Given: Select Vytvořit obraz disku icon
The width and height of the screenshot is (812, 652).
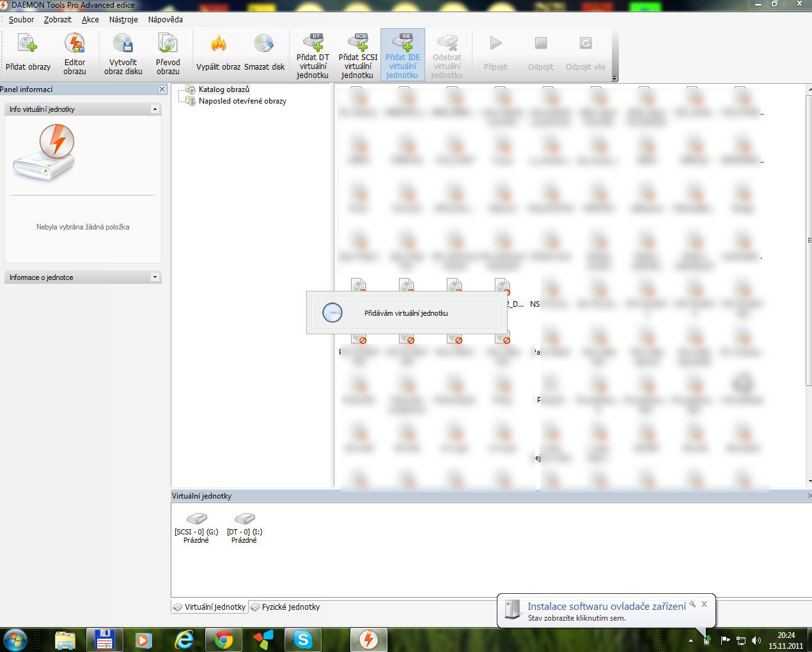Looking at the screenshot, I should (x=123, y=45).
